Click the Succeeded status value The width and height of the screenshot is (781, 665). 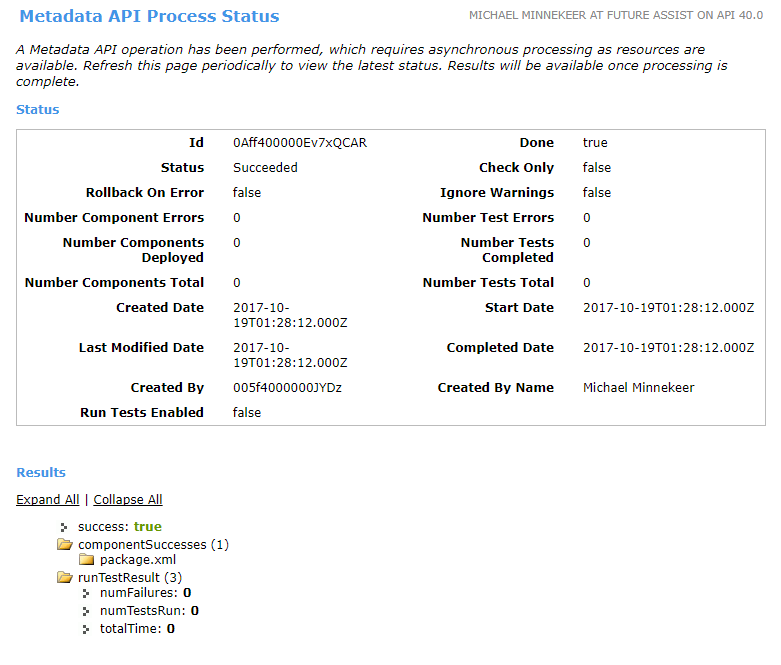[x=265, y=168]
